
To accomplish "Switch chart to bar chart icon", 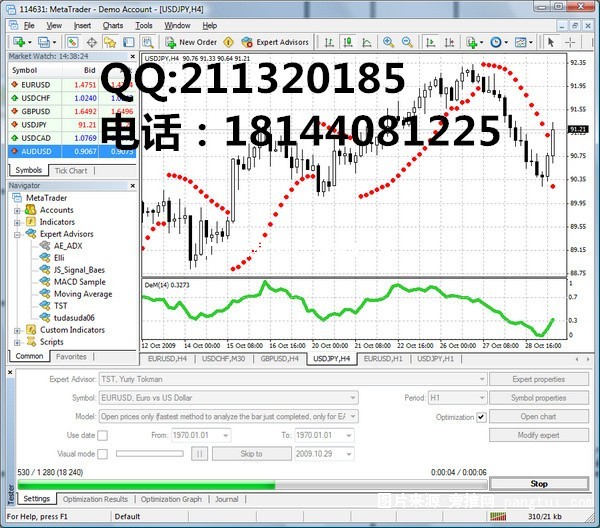I will [329, 42].
